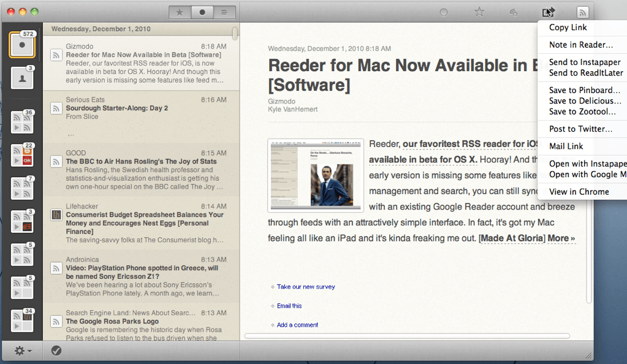Image resolution: width=627 pixels, height=364 pixels.
Task: Show starred items in the segmented control
Action: (180, 12)
